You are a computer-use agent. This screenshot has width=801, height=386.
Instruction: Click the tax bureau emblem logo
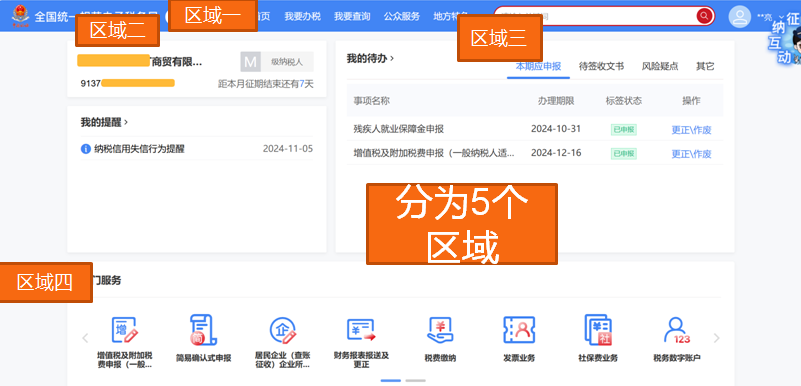coord(20,15)
